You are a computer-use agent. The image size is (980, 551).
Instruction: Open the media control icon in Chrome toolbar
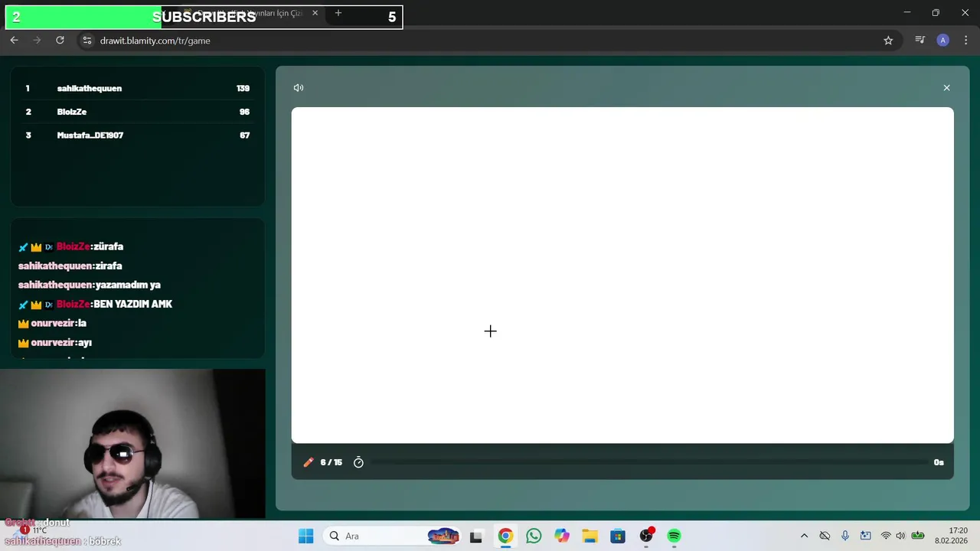(x=920, y=41)
